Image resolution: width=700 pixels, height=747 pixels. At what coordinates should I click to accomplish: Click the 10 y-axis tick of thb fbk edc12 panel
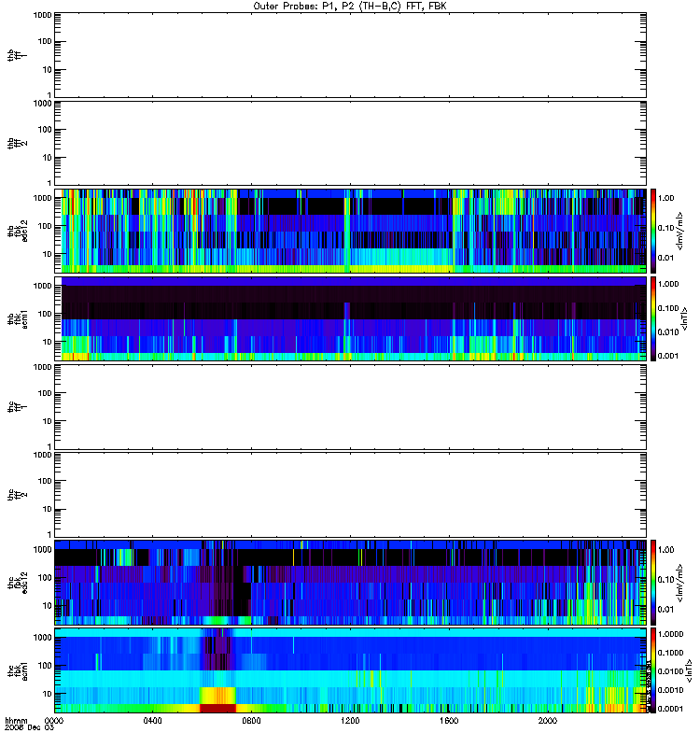pyautogui.click(x=48, y=254)
